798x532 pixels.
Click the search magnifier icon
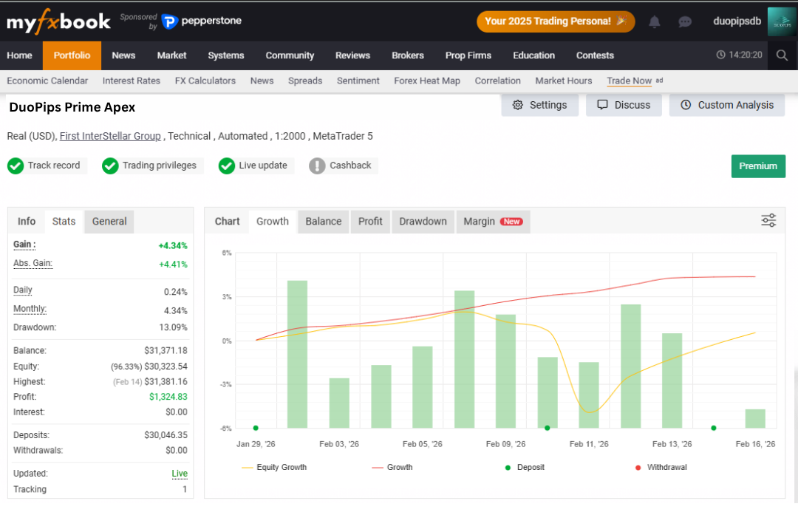click(782, 55)
